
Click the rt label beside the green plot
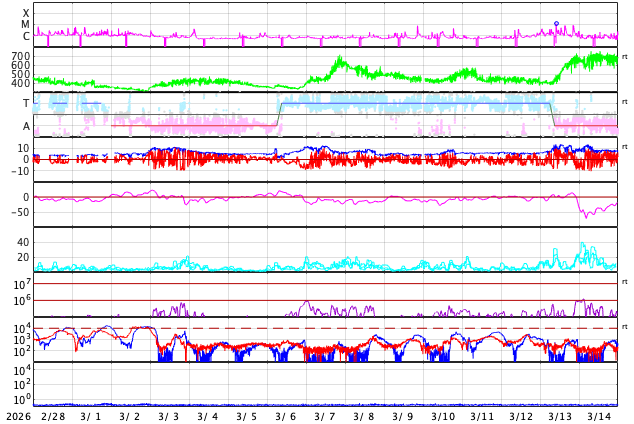(x=625, y=57)
